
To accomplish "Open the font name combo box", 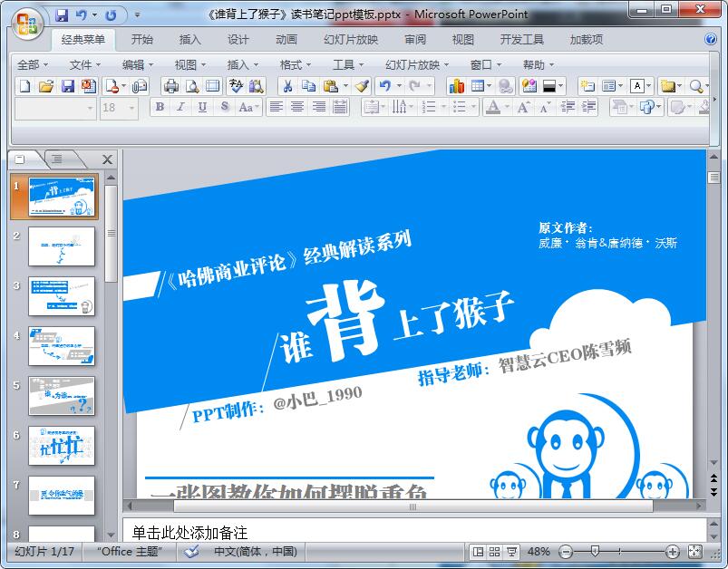I will pyautogui.click(x=55, y=108).
